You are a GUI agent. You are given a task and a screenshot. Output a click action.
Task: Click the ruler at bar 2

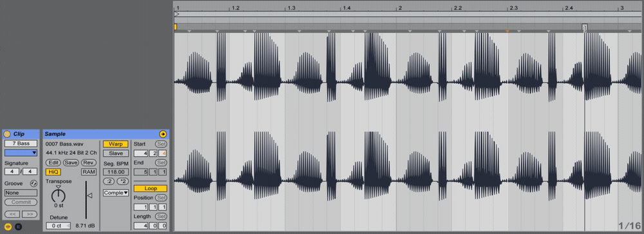click(400, 8)
